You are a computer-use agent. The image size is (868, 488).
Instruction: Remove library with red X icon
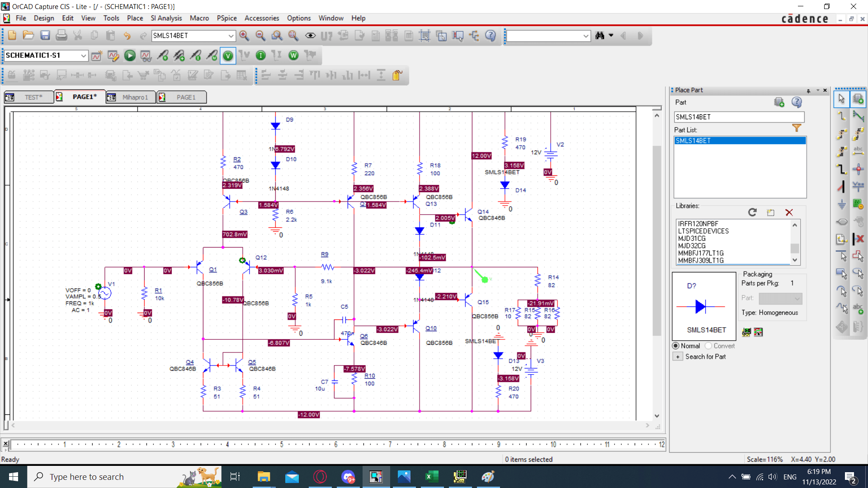[789, 212]
